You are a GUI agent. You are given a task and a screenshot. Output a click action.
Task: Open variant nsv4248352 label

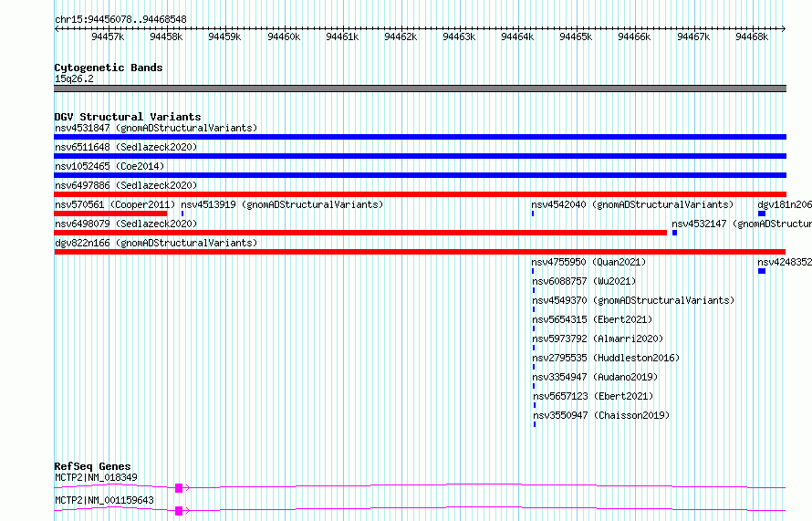[x=785, y=262]
